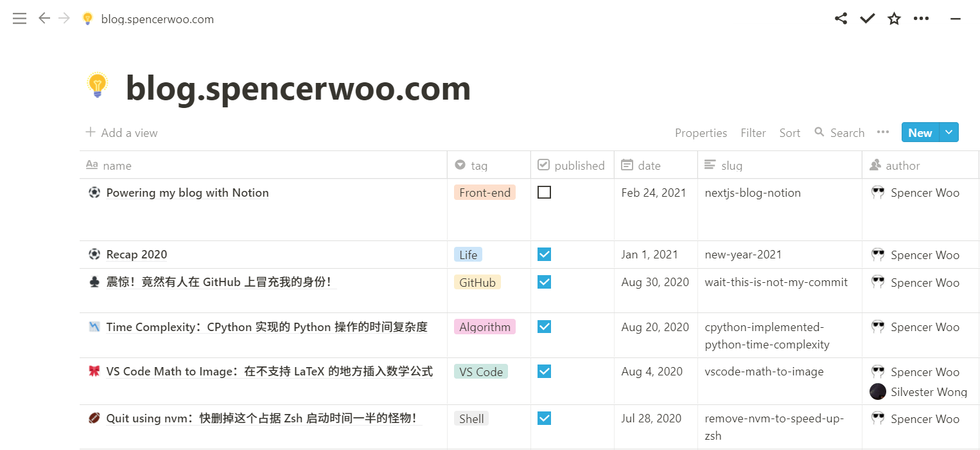The image size is (980, 450).
Task: Go back with the left arrow
Action: (x=44, y=19)
